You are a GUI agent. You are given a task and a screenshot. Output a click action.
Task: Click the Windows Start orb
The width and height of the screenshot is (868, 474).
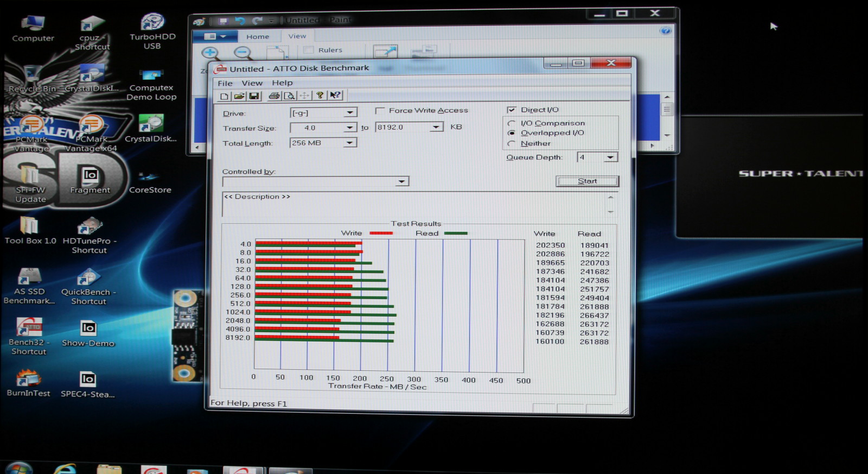pyautogui.click(x=19, y=468)
